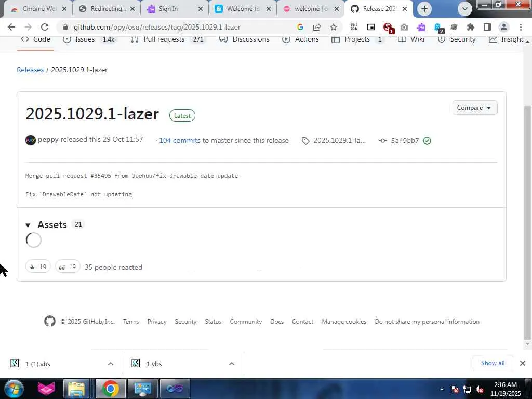Screen dimensions: 532x399
Task: Click peppy's avatar image
Action: point(31,140)
